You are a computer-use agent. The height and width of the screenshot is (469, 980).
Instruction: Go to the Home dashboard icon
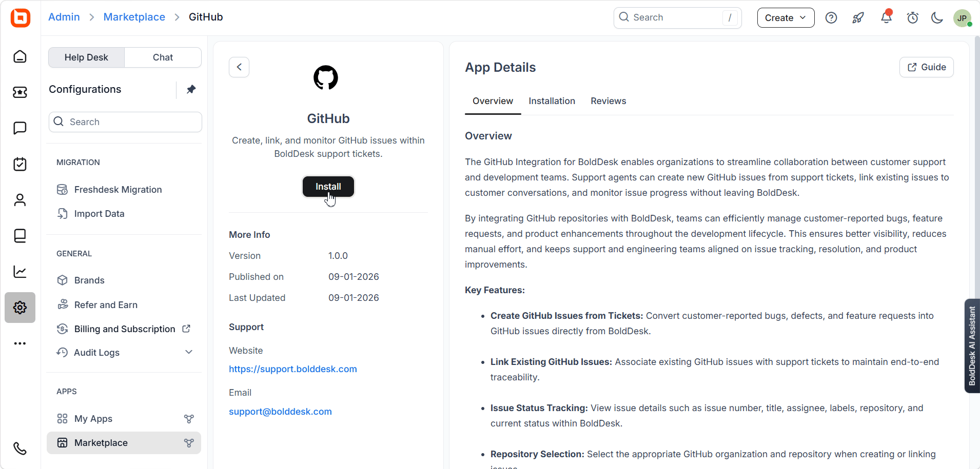(x=20, y=56)
